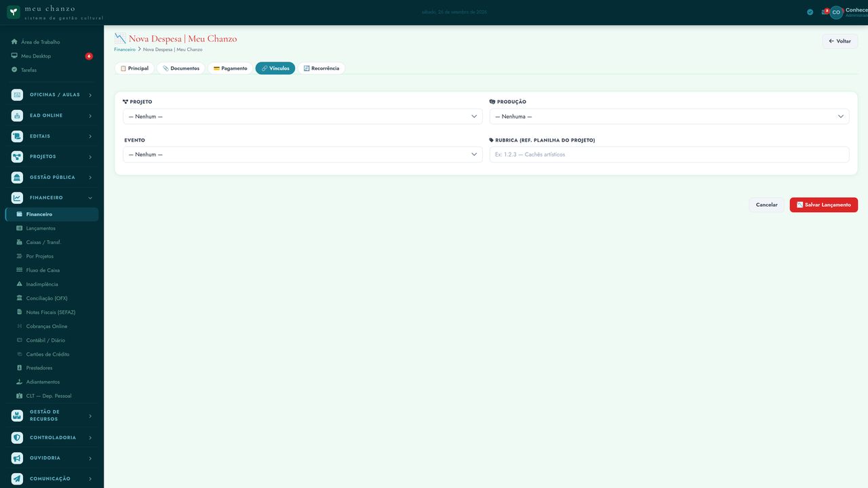Open Fluxo de Caixa menu item
Screen dimensions: 868x488
coord(52,270)
